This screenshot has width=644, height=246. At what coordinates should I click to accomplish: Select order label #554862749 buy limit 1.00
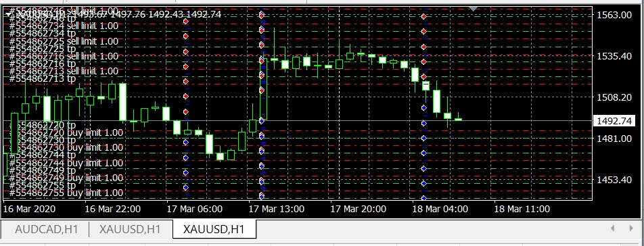click(x=66, y=178)
